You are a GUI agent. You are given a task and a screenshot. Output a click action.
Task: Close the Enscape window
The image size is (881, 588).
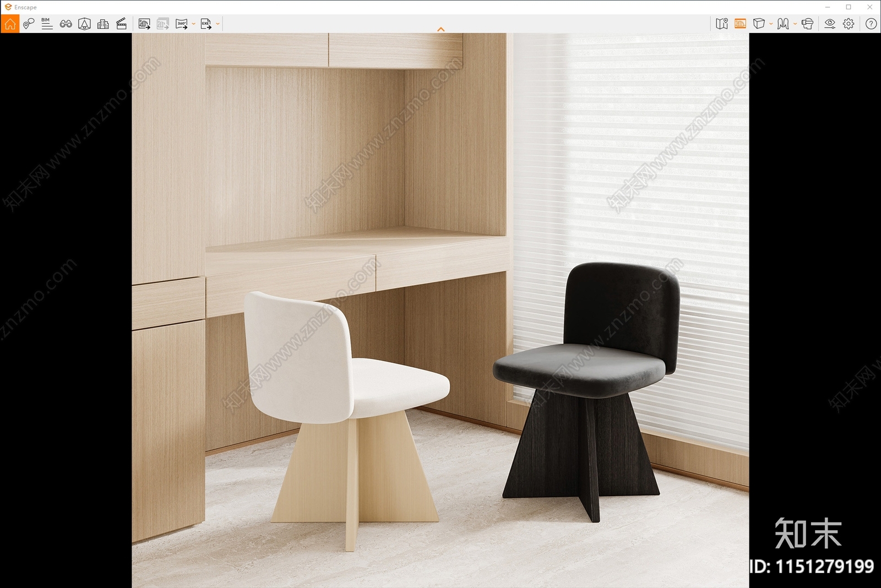click(870, 7)
